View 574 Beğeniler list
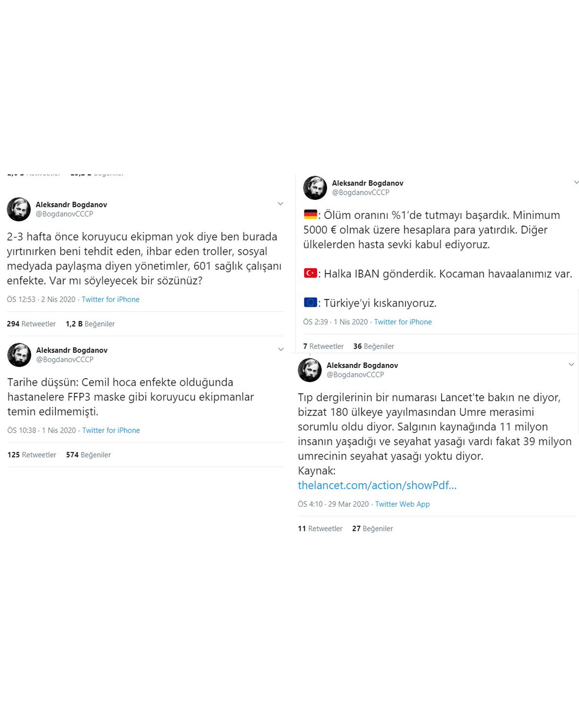 click(88, 455)
